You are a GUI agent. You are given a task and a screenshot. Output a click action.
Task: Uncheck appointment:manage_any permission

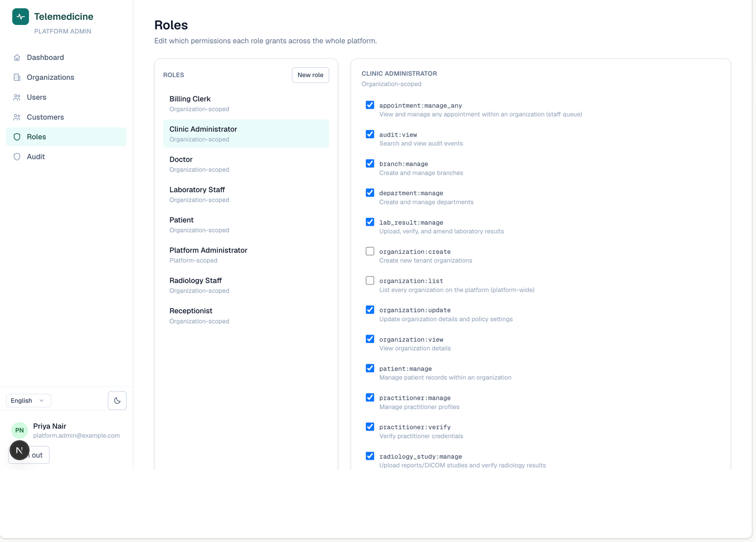point(370,105)
